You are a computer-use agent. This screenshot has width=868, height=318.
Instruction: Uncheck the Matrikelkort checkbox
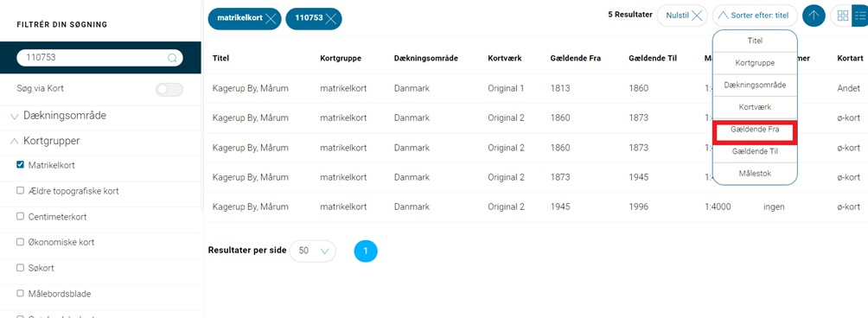21,165
